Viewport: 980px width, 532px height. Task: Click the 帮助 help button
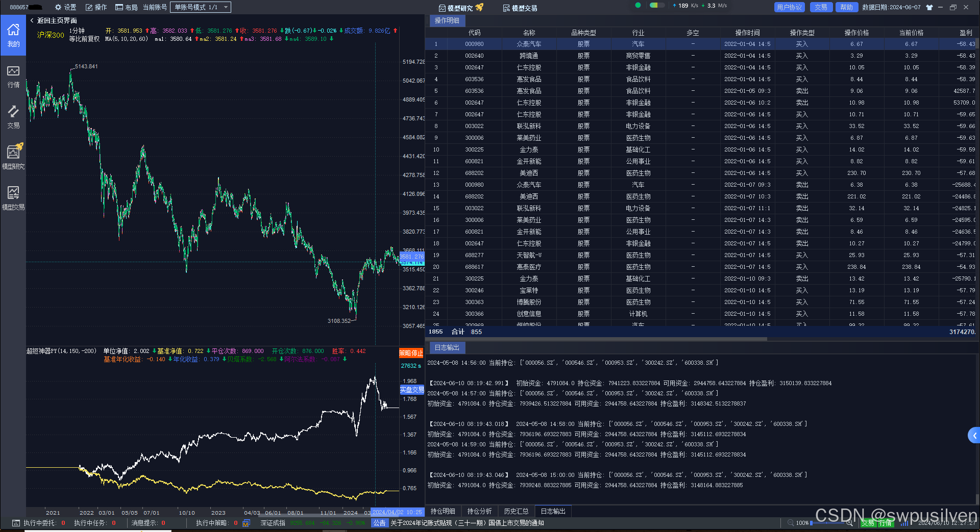[x=847, y=7]
